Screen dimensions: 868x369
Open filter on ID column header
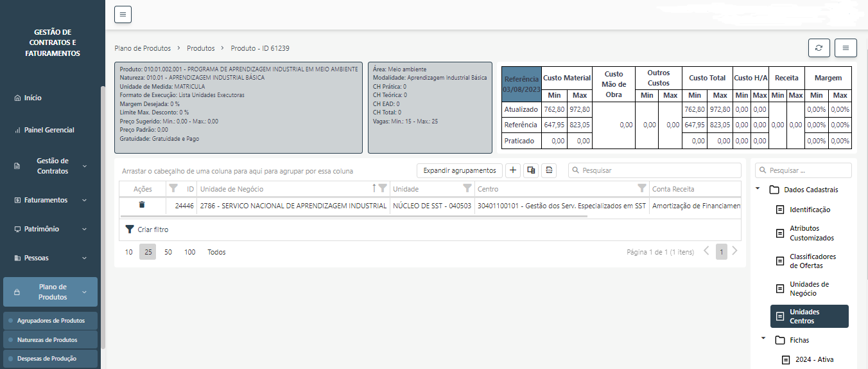click(173, 189)
